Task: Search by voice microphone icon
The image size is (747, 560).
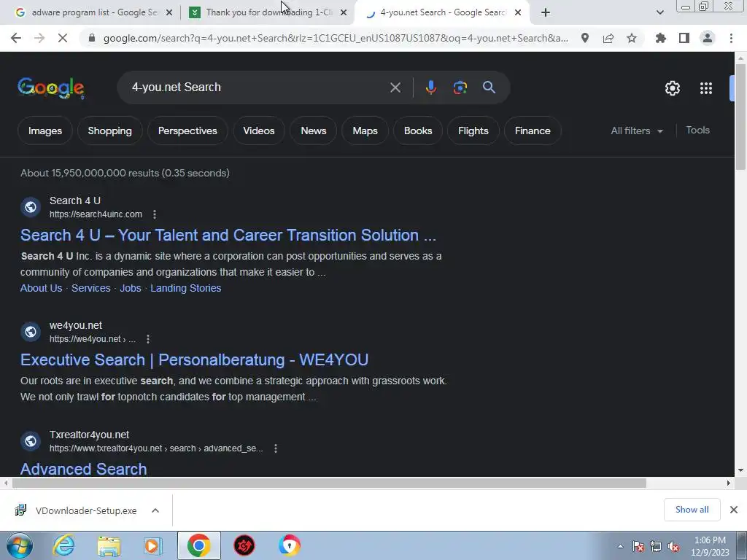Action: (430, 87)
